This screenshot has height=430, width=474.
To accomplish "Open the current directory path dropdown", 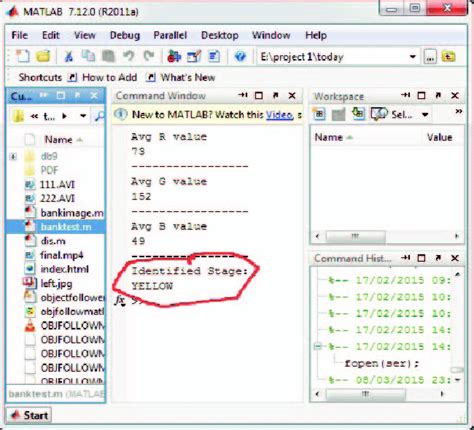I will (x=413, y=57).
